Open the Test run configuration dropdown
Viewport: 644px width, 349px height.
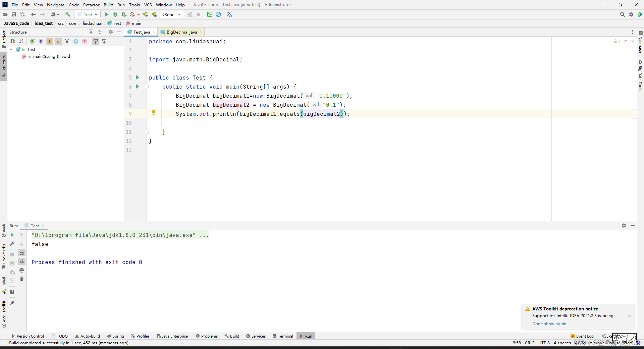(87, 14)
